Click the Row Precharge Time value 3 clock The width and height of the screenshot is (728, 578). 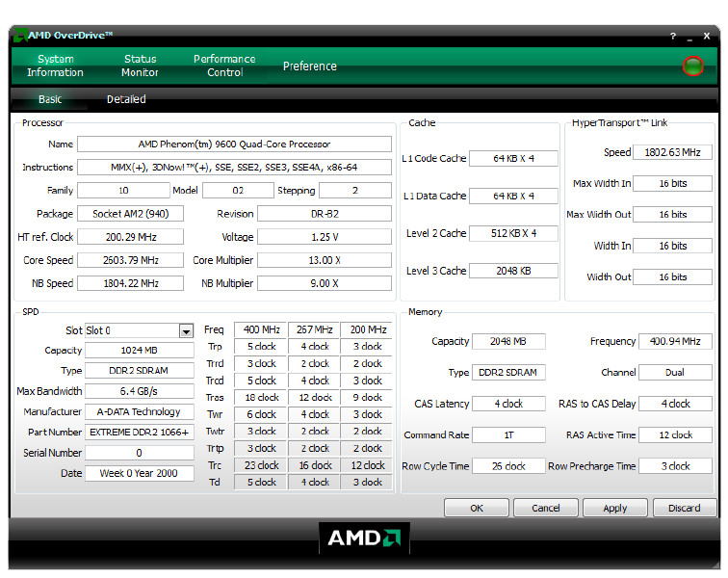(675, 466)
